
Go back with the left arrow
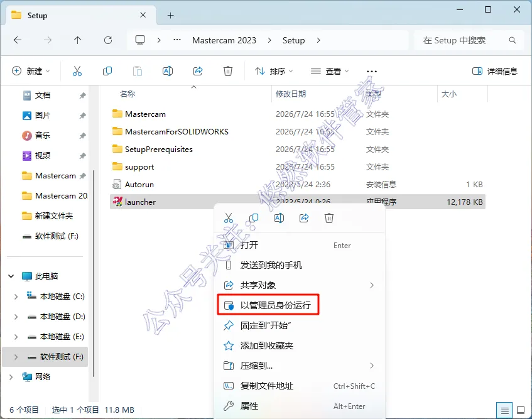click(18, 40)
